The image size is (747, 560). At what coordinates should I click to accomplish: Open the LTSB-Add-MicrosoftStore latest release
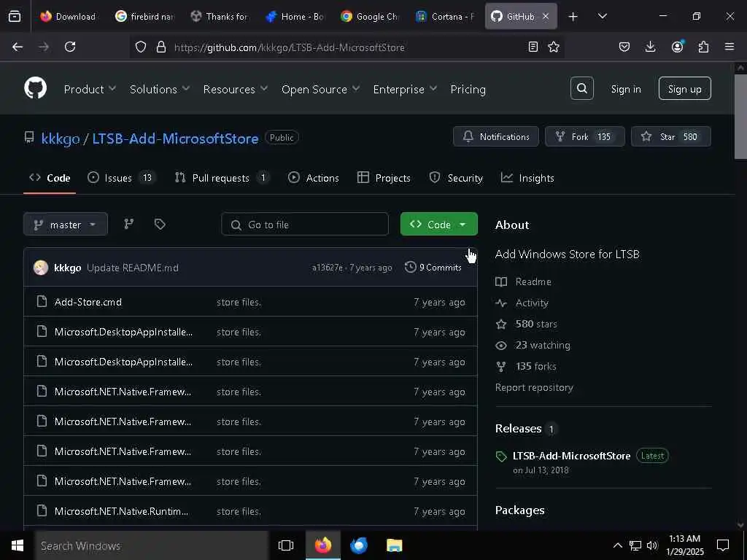click(x=571, y=456)
